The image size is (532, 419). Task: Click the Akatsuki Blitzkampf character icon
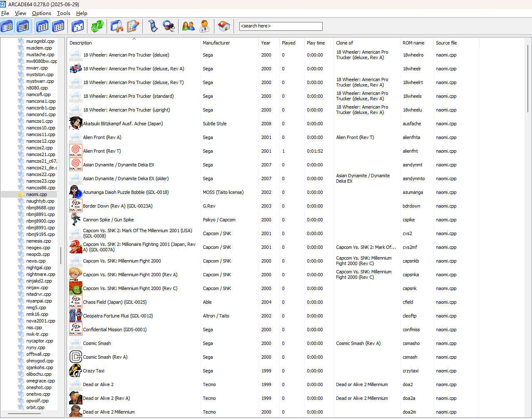pyautogui.click(x=75, y=124)
